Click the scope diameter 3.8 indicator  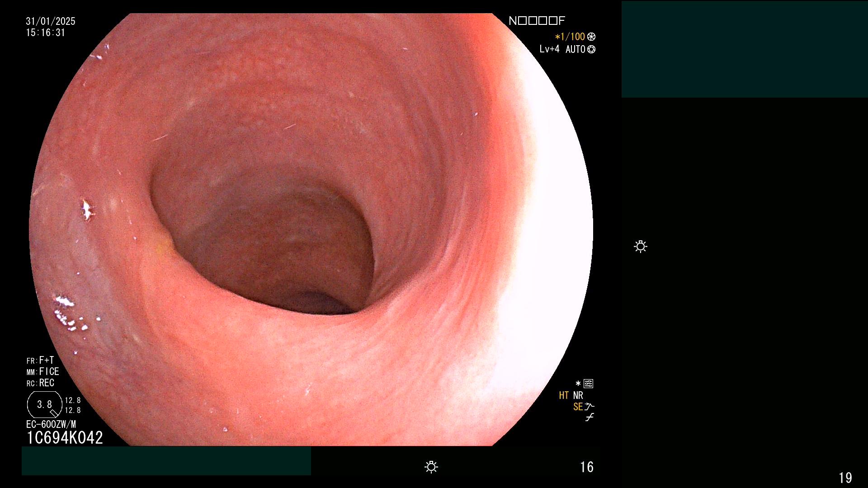[44, 405]
